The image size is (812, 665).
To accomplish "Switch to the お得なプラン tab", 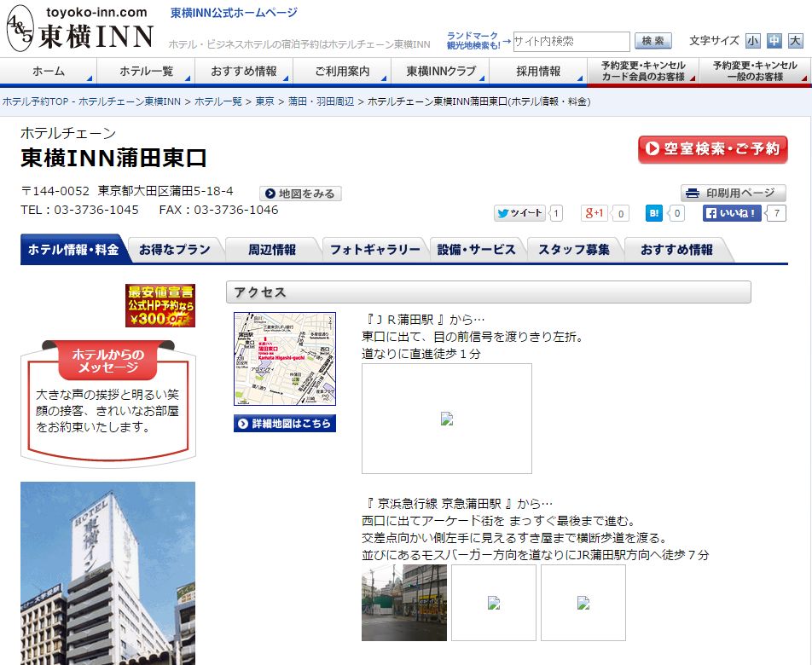I will [175, 250].
